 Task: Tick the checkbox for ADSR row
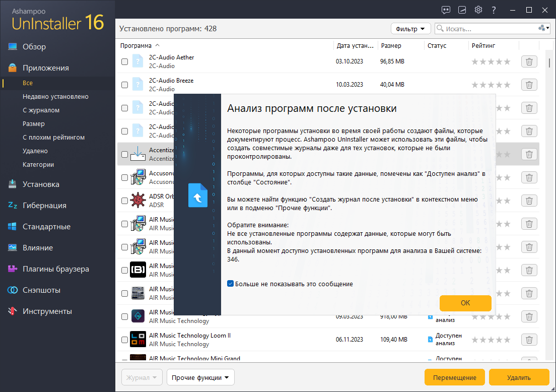pyautogui.click(x=124, y=201)
